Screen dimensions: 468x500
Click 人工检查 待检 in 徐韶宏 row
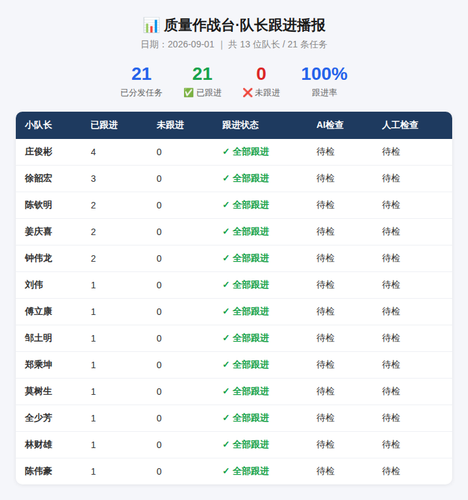[x=391, y=178]
